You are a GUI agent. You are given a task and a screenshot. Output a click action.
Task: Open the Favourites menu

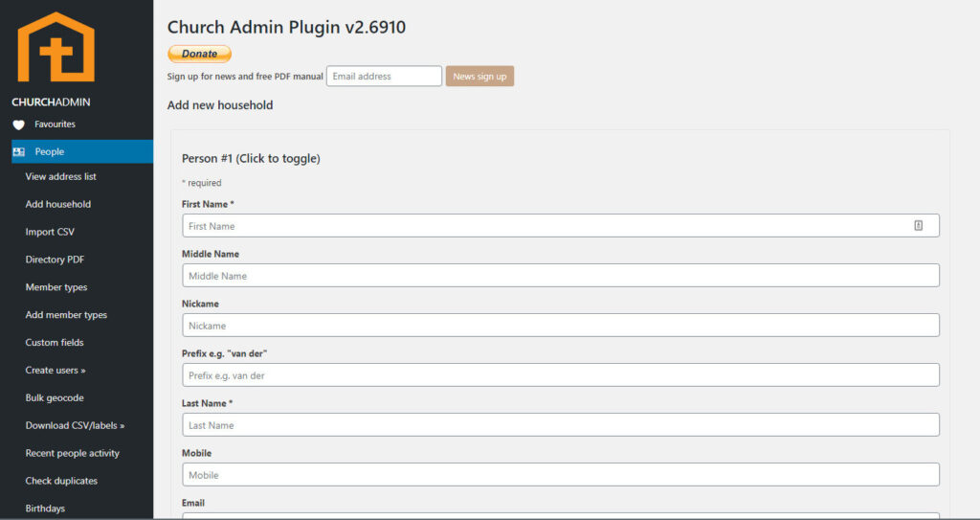pyautogui.click(x=55, y=124)
